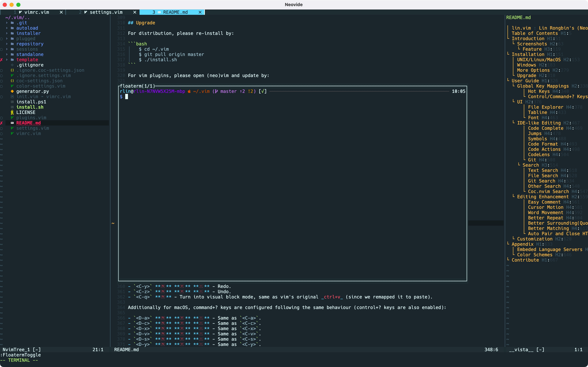Open plugins.vim in the file tree
The width and height of the screenshot is (588, 367).
(31, 118)
